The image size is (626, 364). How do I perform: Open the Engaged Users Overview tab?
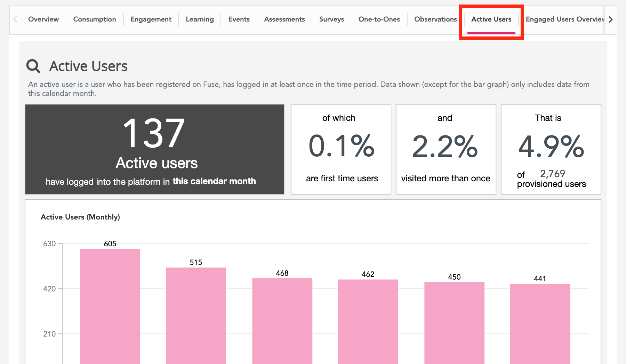pos(564,19)
